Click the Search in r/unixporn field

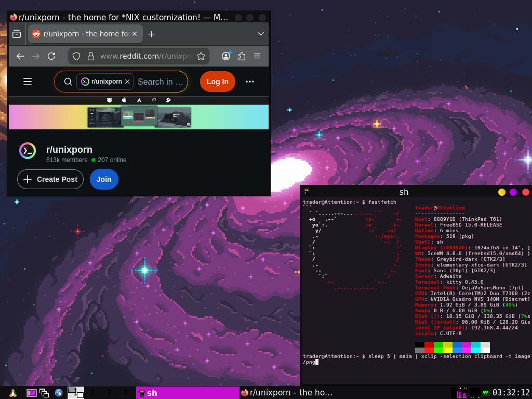click(160, 82)
